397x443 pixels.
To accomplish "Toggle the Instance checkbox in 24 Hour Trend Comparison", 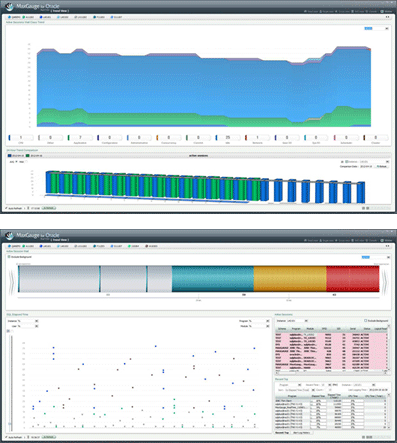I will click(x=347, y=162).
